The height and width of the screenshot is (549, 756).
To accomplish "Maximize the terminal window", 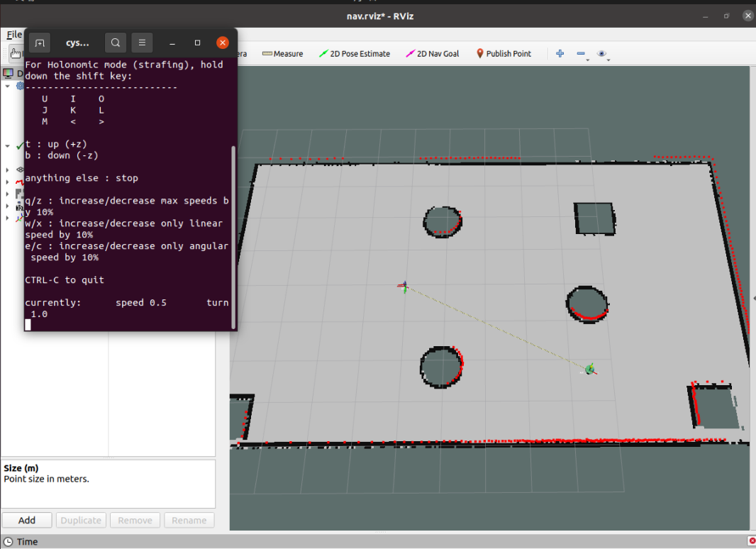I will point(197,43).
